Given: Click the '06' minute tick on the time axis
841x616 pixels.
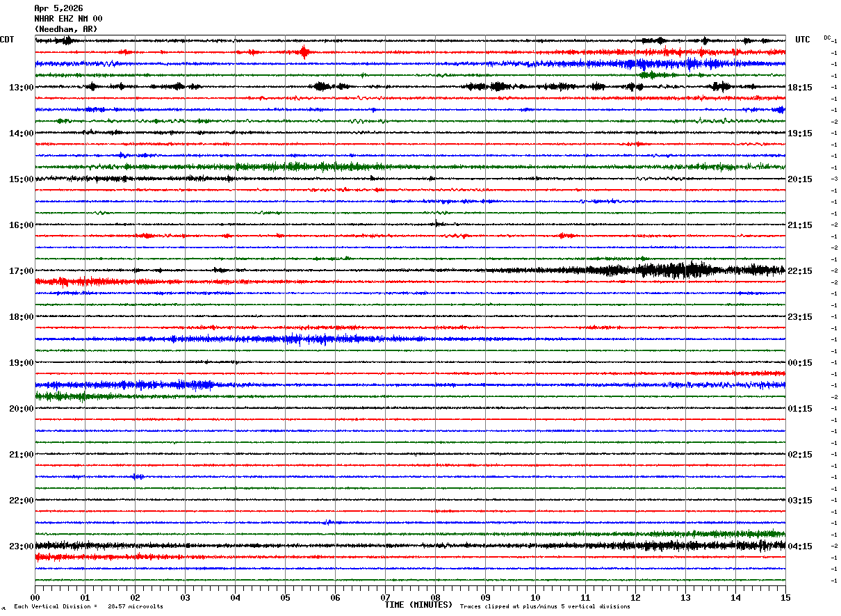Looking at the screenshot, I should tap(335, 597).
